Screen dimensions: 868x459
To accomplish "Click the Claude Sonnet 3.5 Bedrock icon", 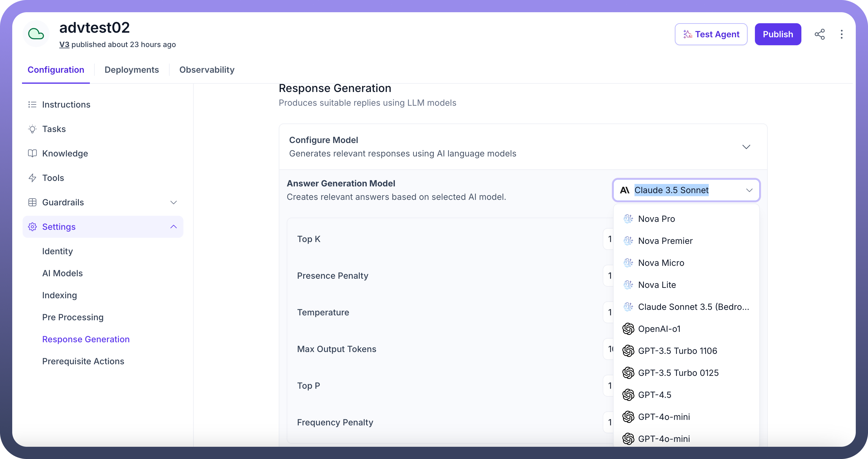I will click(x=628, y=307).
